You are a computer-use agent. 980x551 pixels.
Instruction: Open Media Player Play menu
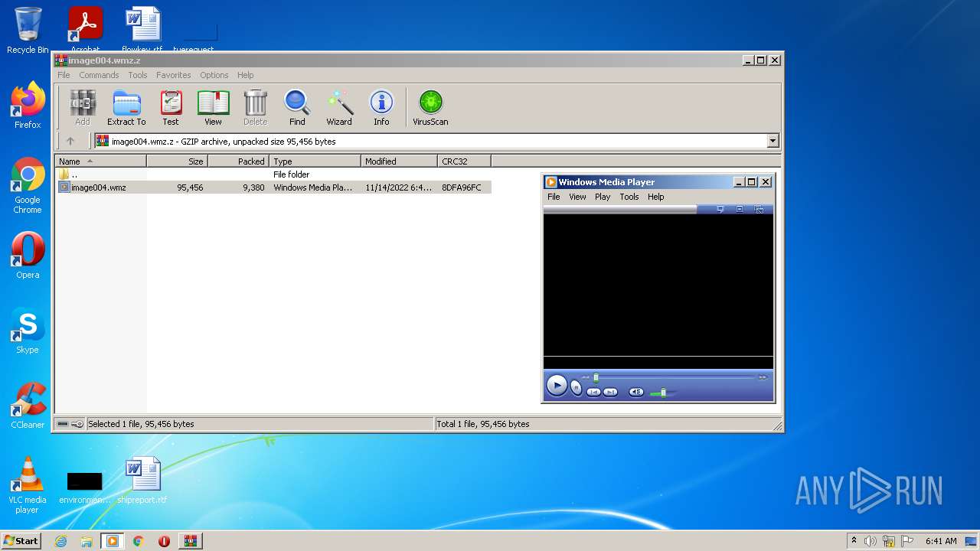(x=603, y=197)
